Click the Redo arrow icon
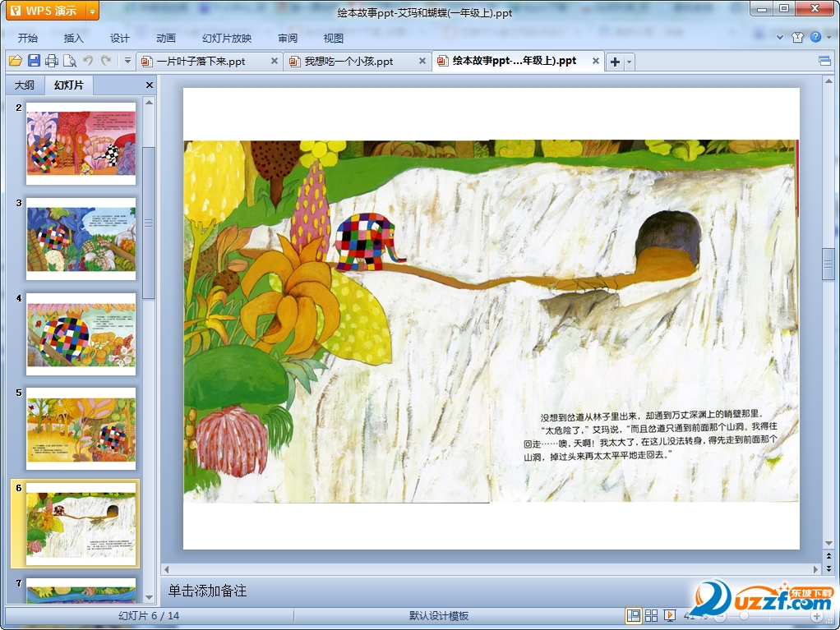 coord(106,61)
